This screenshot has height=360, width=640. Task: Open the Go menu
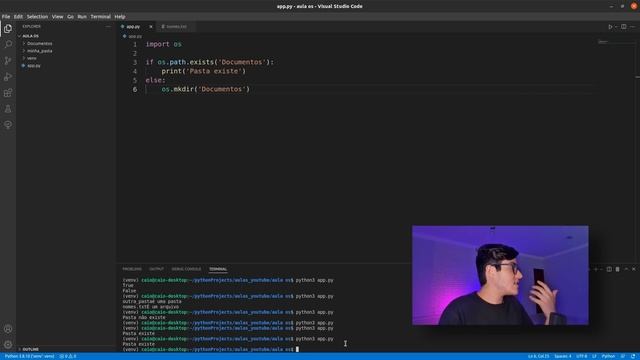(x=70, y=17)
